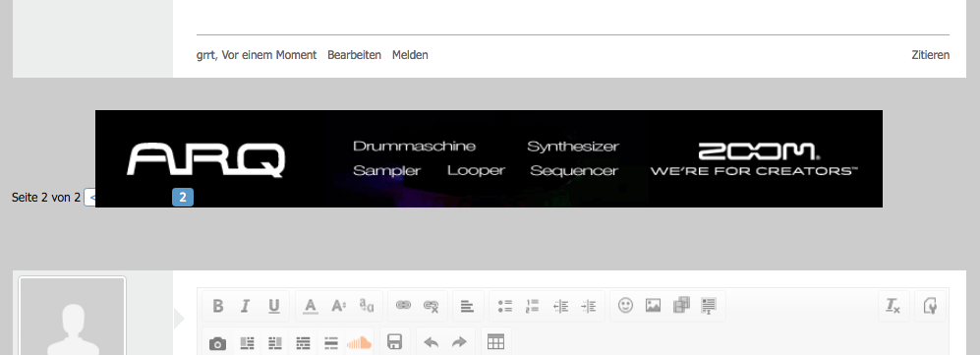Screen dimensions: 980x355
Task: Click the icon of three dashed text lines
Action: [303, 343]
